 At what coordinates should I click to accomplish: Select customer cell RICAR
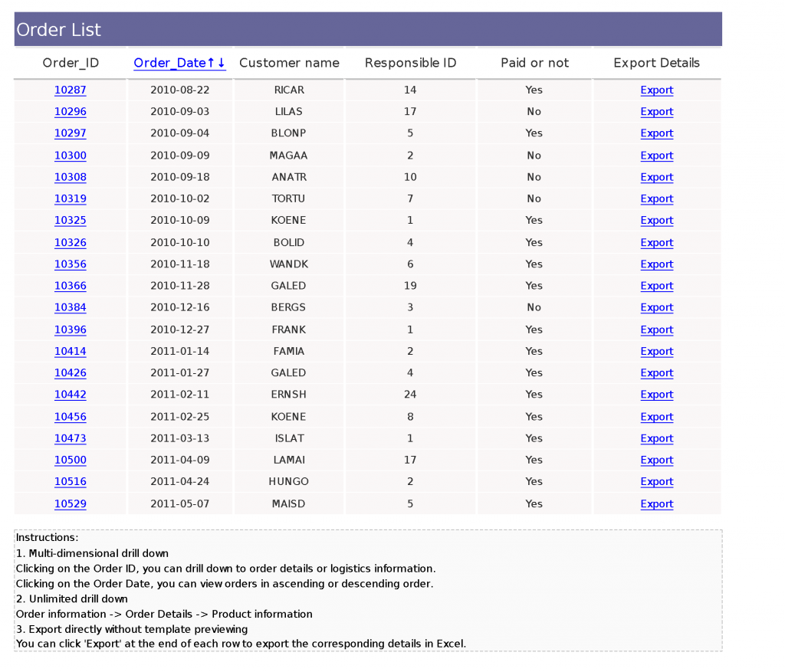(289, 90)
